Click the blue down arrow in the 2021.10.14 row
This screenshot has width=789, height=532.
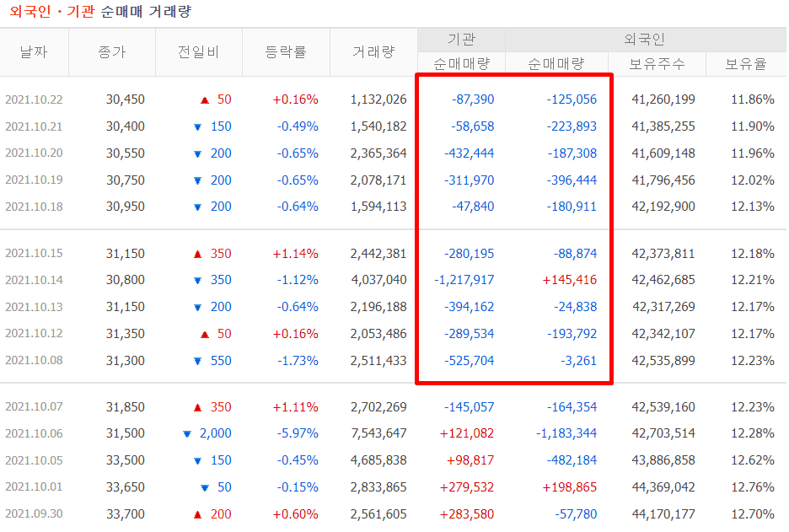pos(197,280)
